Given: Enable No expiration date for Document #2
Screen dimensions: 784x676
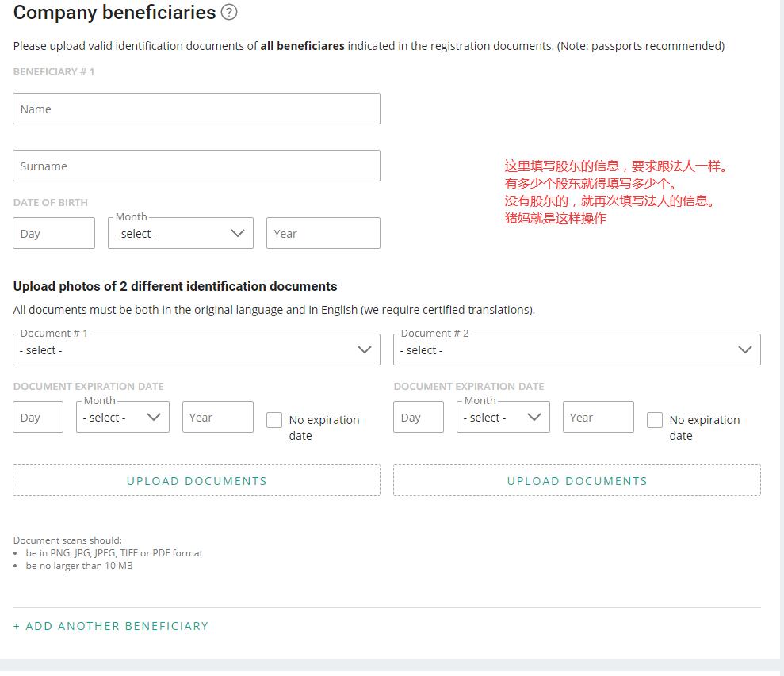Looking at the screenshot, I should 655,418.
